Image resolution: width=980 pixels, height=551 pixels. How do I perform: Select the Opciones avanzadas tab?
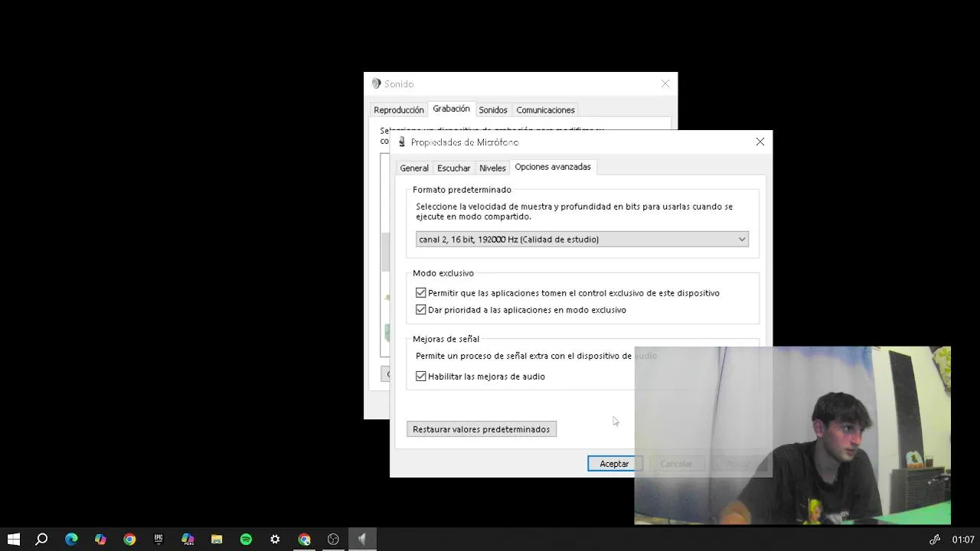[553, 167]
